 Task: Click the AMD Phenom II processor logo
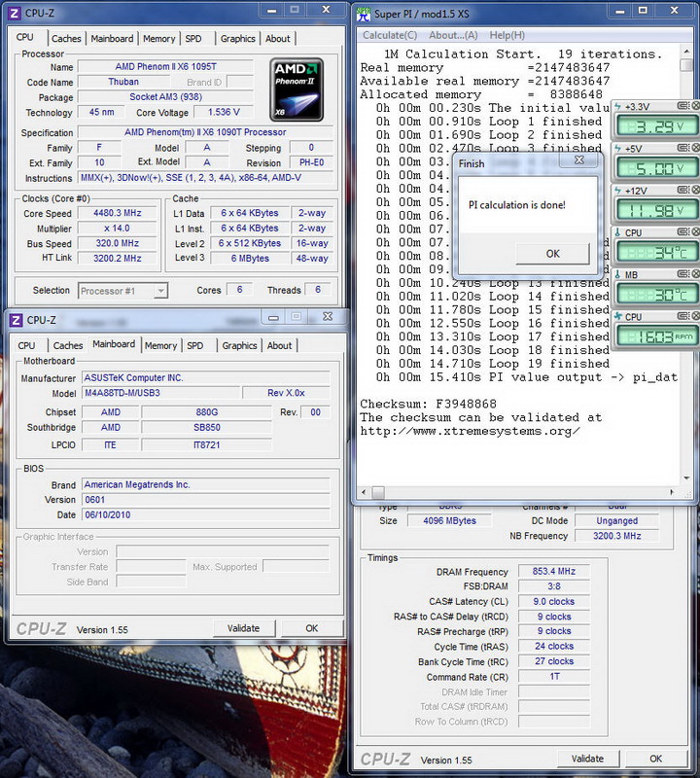tap(297, 89)
